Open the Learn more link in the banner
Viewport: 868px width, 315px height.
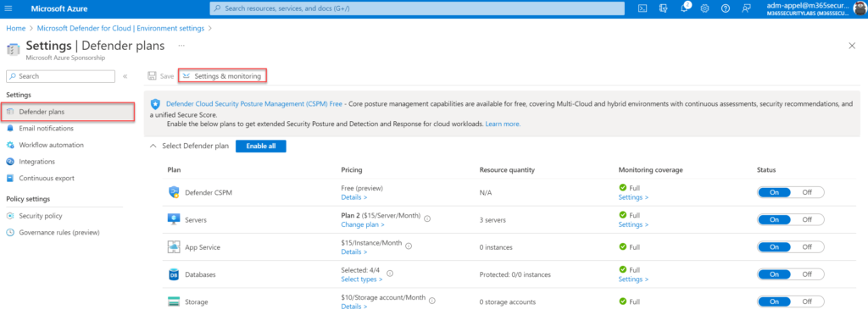(503, 124)
